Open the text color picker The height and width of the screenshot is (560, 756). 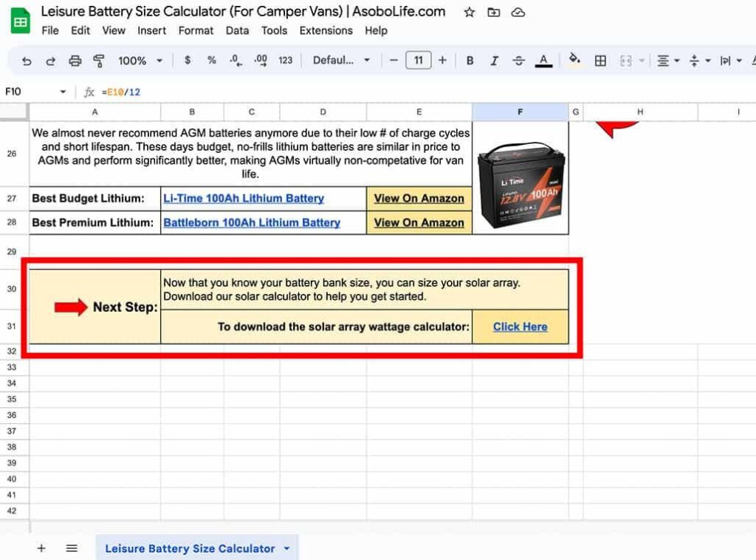coord(543,61)
